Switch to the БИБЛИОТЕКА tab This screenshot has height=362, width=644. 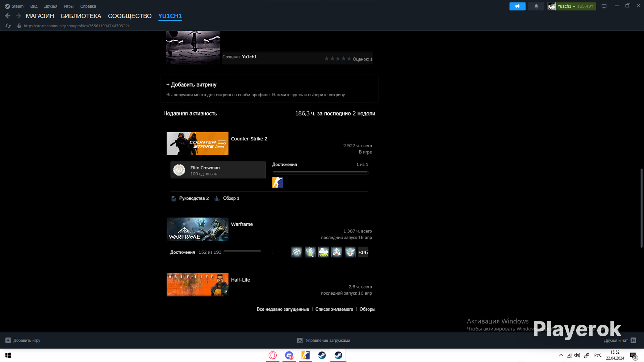tap(81, 16)
